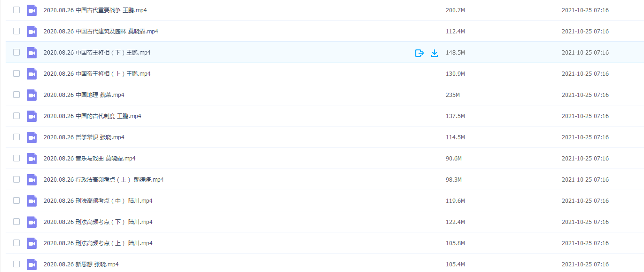This screenshot has height=272, width=644.
Task: Click video icon for 哲学常识 张晓.mp4
Action: point(31,137)
